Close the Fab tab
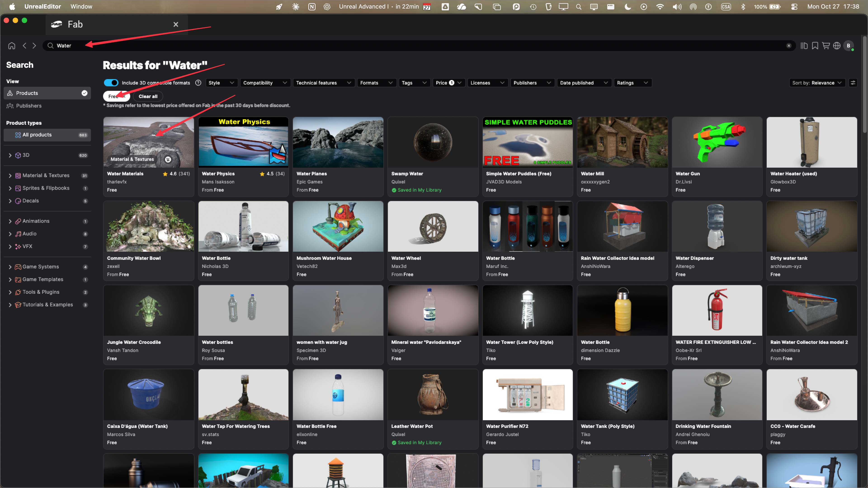Screen dimensions: 868x488 point(176,24)
